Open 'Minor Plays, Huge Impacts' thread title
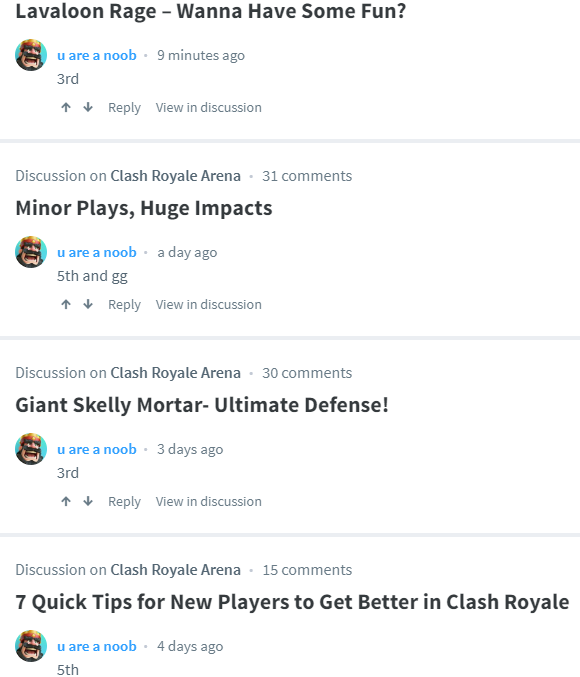The image size is (580, 677). click(144, 208)
